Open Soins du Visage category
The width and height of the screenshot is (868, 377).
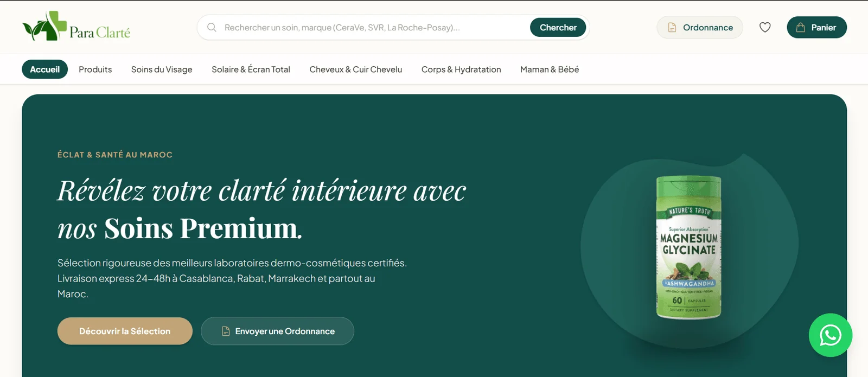click(162, 69)
